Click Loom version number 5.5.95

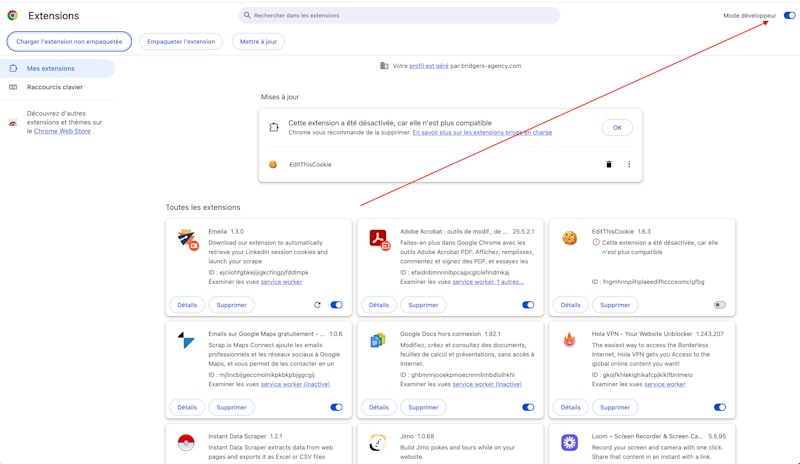click(x=717, y=436)
